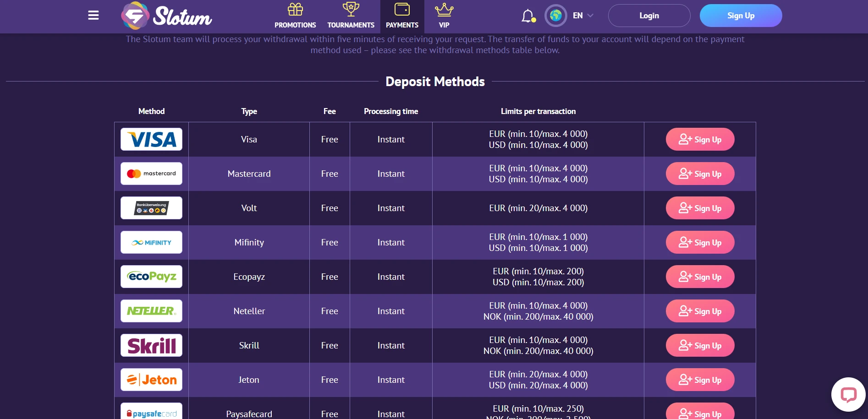Click the Neteller logo
The width and height of the screenshot is (868, 419).
[x=151, y=311]
